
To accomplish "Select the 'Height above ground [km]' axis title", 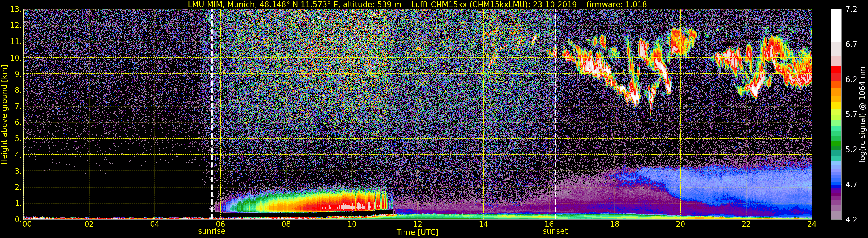I will [x=4, y=114].
